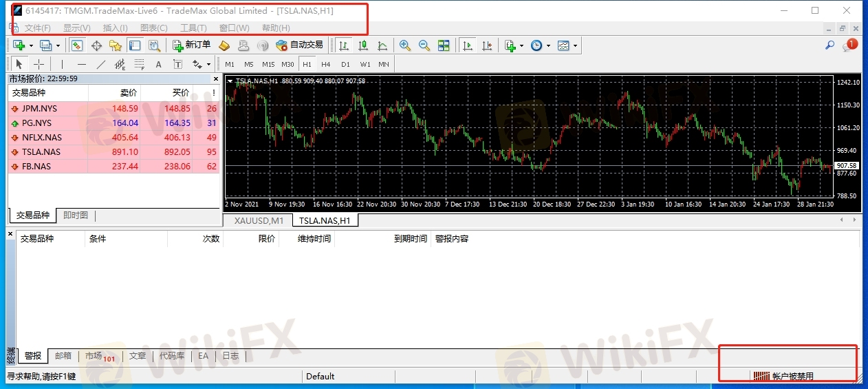This screenshot has width=868, height=389.
Task: Close the terminal panel with X
Action: click(10, 234)
